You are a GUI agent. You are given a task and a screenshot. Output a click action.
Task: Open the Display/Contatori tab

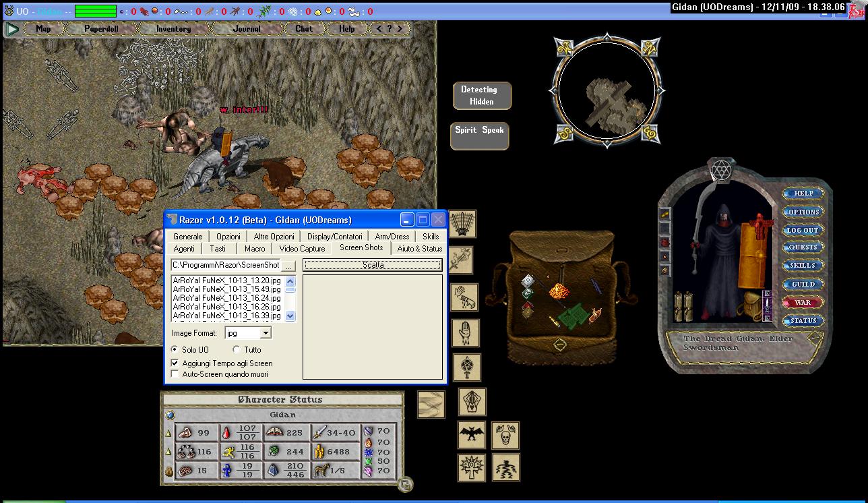click(x=335, y=237)
